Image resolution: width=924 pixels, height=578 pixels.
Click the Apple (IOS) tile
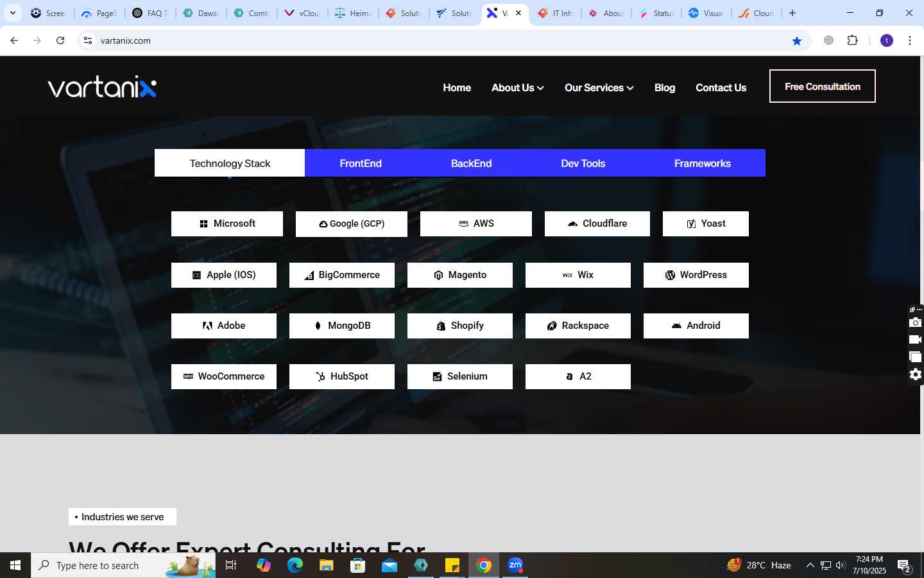224,275
